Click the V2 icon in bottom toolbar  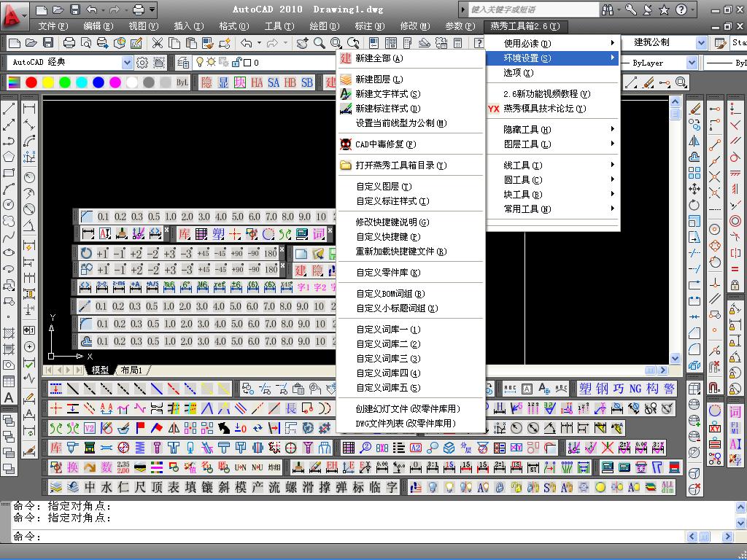[x=90, y=428]
